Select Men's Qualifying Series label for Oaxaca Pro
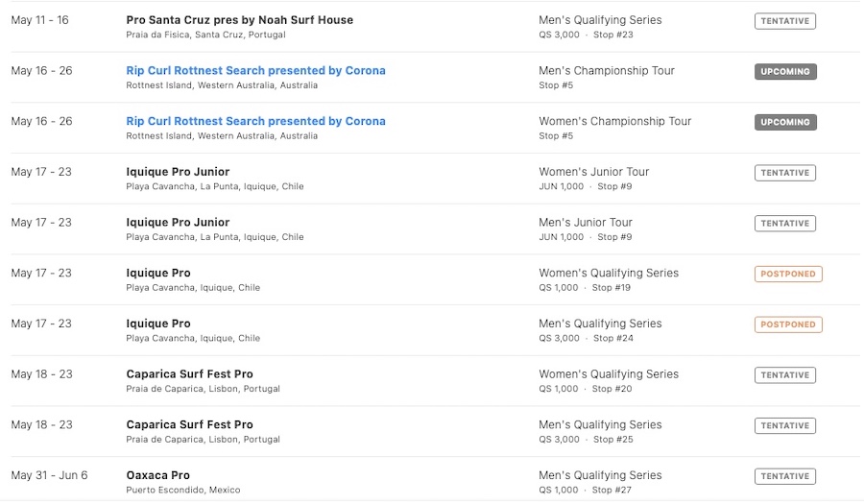The image size is (864, 504). click(600, 475)
